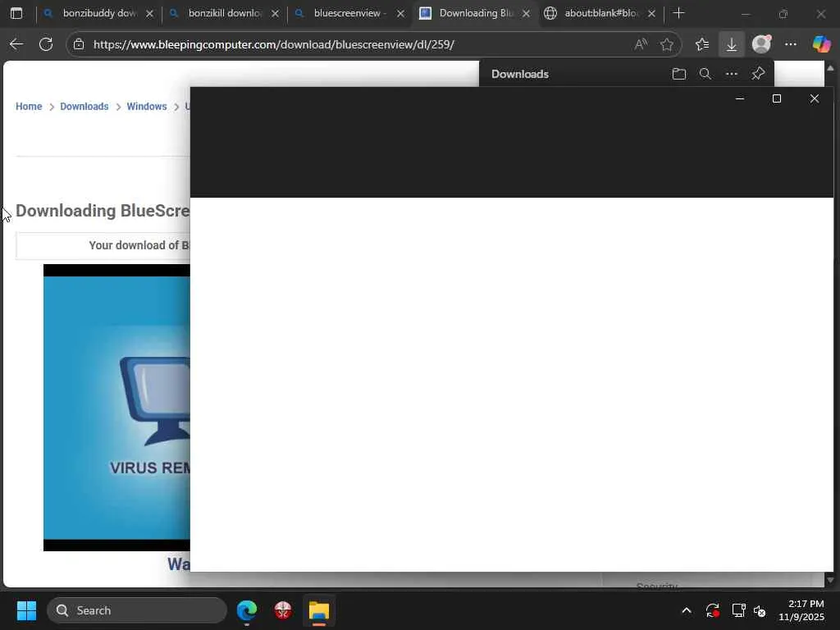Image resolution: width=840 pixels, height=630 pixels.
Task: Open the muted volume tray icon
Action: [x=760, y=610]
